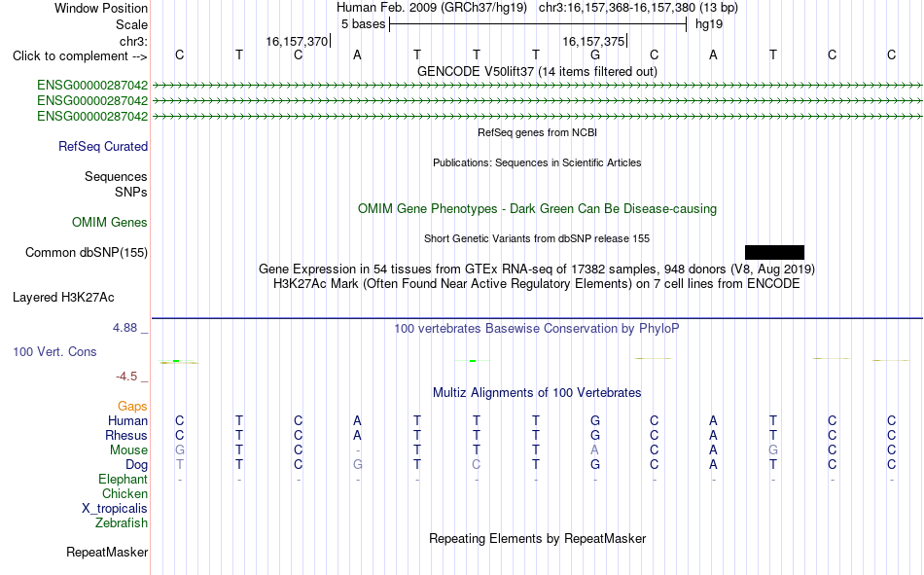The width and height of the screenshot is (924, 575).
Task: Click the 'RefSeq genes from NCBI' track title
Action: pos(537,132)
